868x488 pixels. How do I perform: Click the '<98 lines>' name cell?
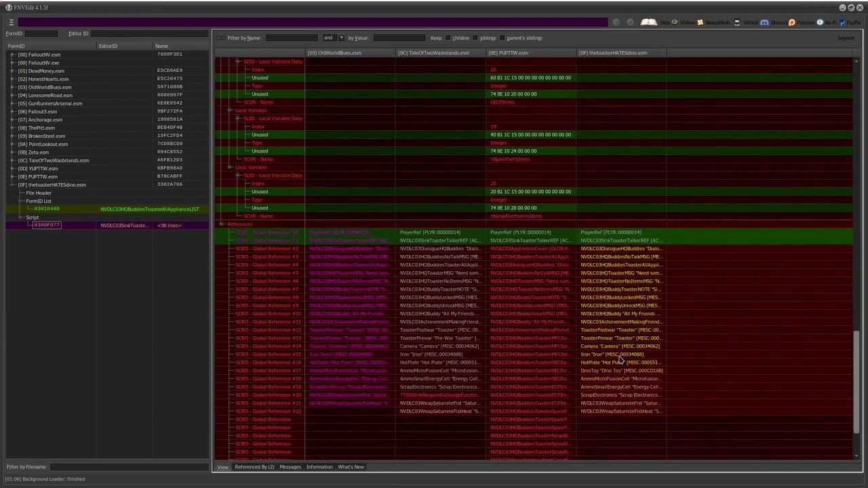170,225
